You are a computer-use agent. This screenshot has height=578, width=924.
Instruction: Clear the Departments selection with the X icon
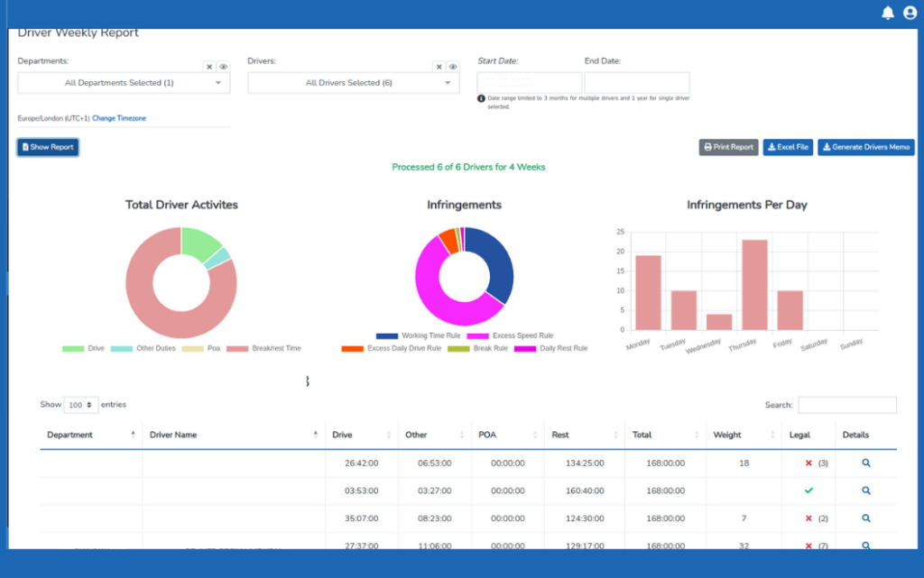click(208, 66)
